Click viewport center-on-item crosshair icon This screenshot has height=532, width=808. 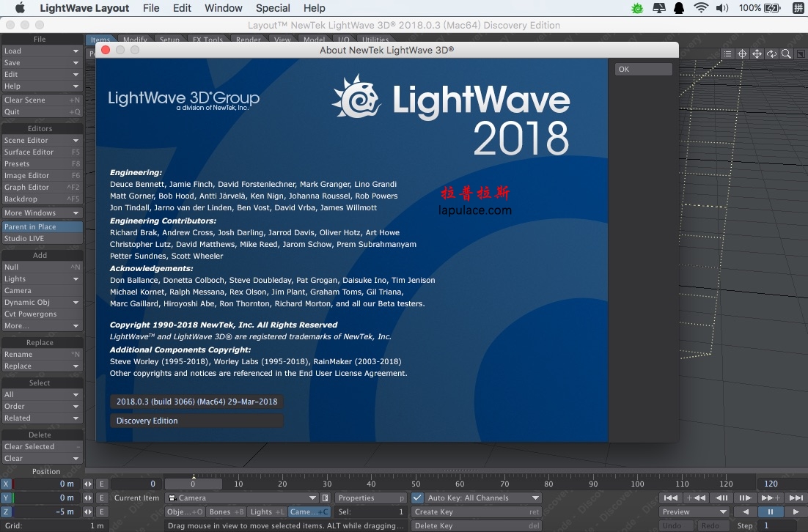(x=742, y=54)
